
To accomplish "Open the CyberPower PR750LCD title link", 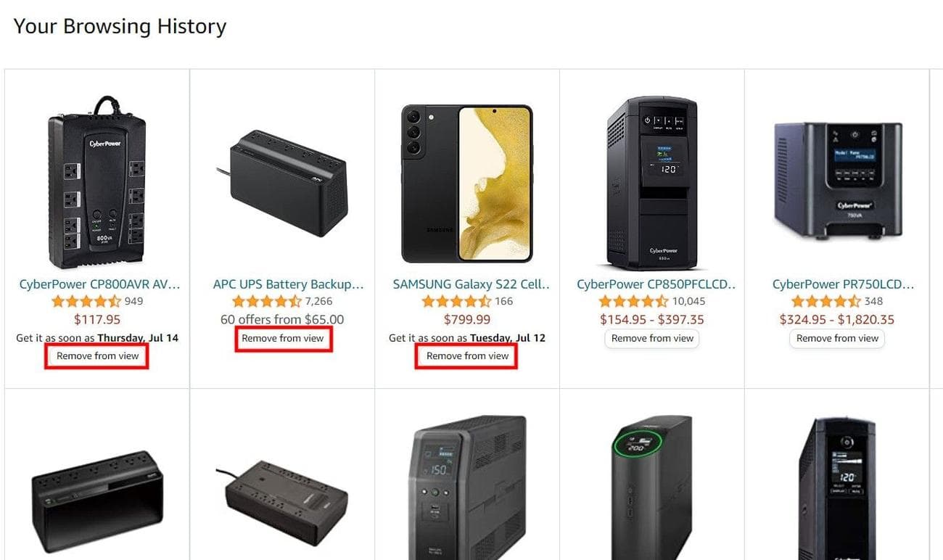I will [x=843, y=284].
